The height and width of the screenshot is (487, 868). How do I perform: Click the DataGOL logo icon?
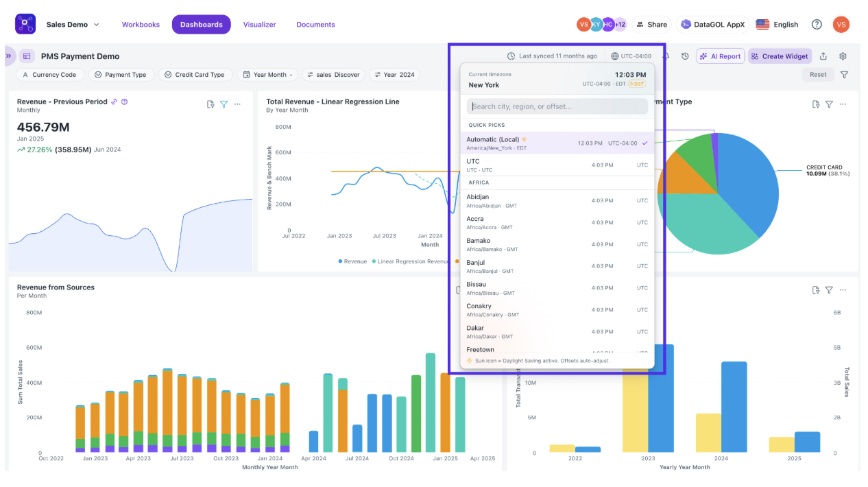point(25,24)
